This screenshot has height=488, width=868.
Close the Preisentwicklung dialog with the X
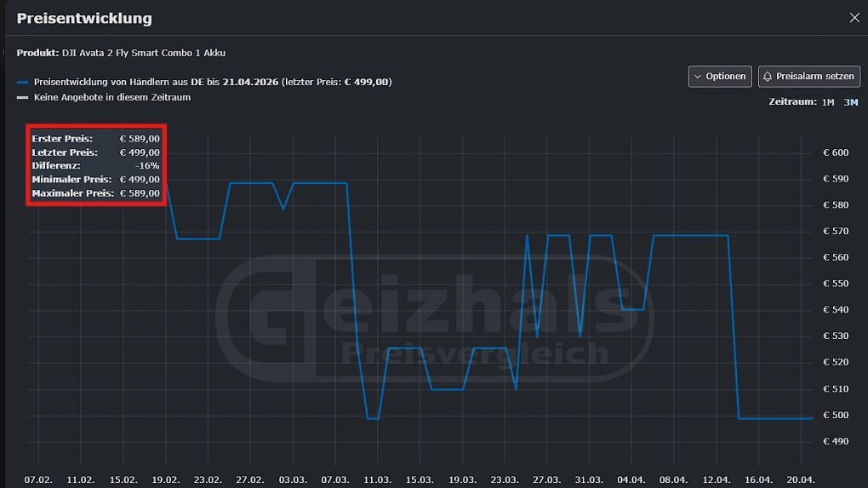(854, 18)
